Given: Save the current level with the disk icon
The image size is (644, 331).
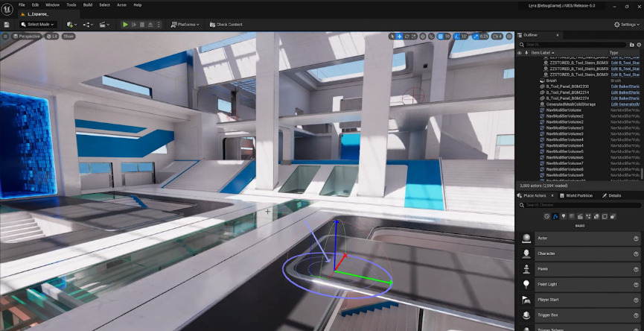Looking at the screenshot, I should point(7,25).
